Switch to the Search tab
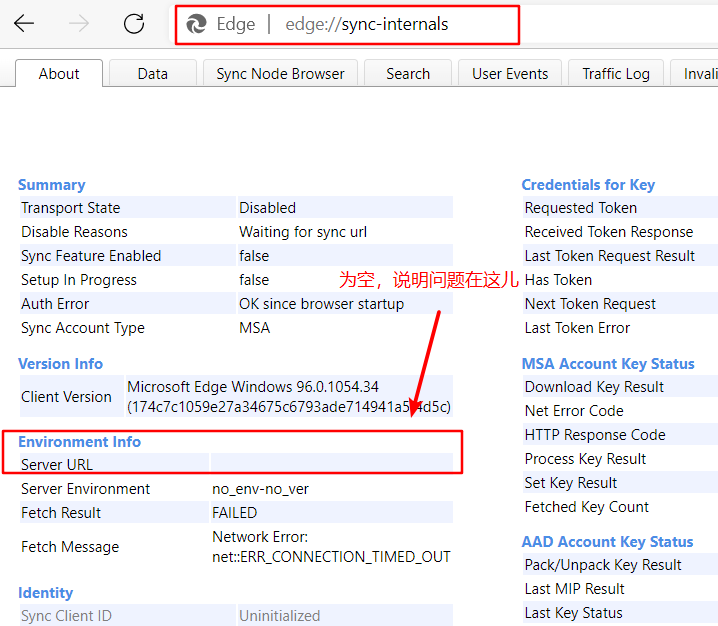 [x=408, y=73]
